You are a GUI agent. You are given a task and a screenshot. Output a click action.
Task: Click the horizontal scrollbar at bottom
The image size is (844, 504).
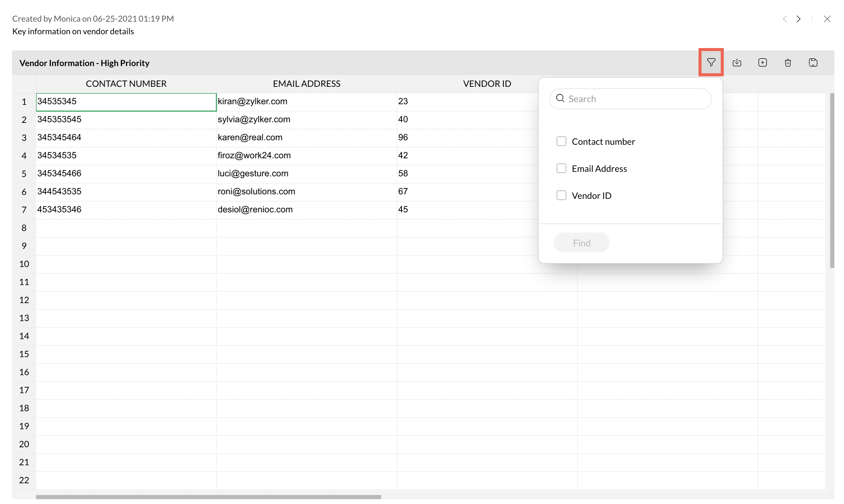coord(208,497)
